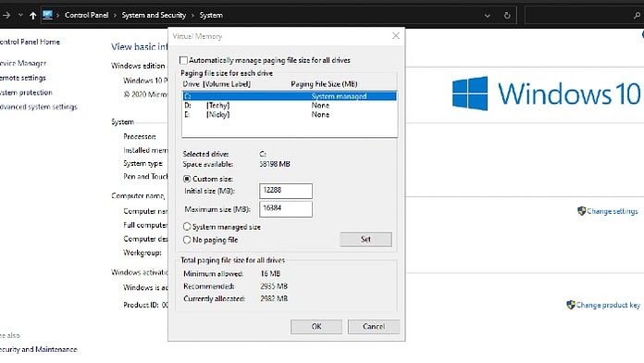Viewport: 644px width, 363px height.
Task: Click the Maximum size (MB) field
Action: coord(286,209)
